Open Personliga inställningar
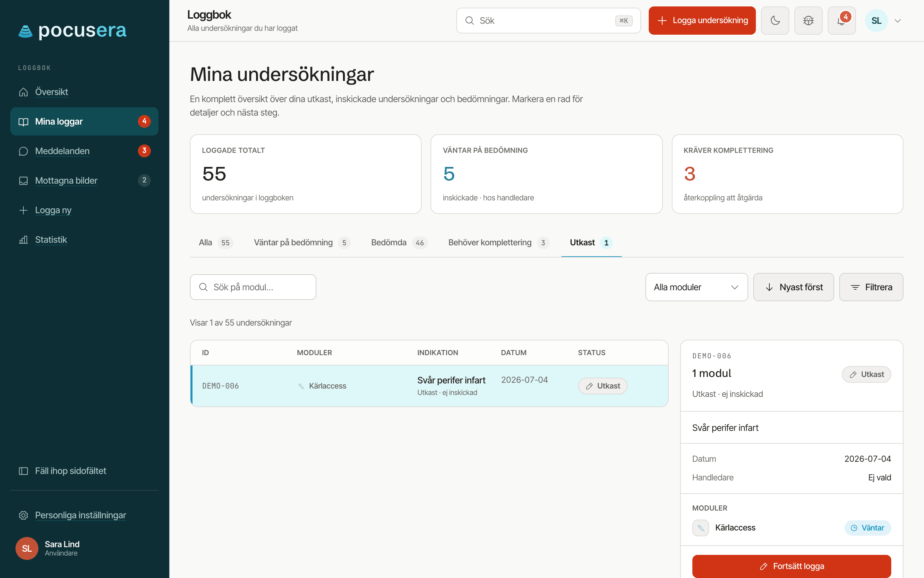Viewport: 924px width, 578px height. pyautogui.click(x=84, y=515)
